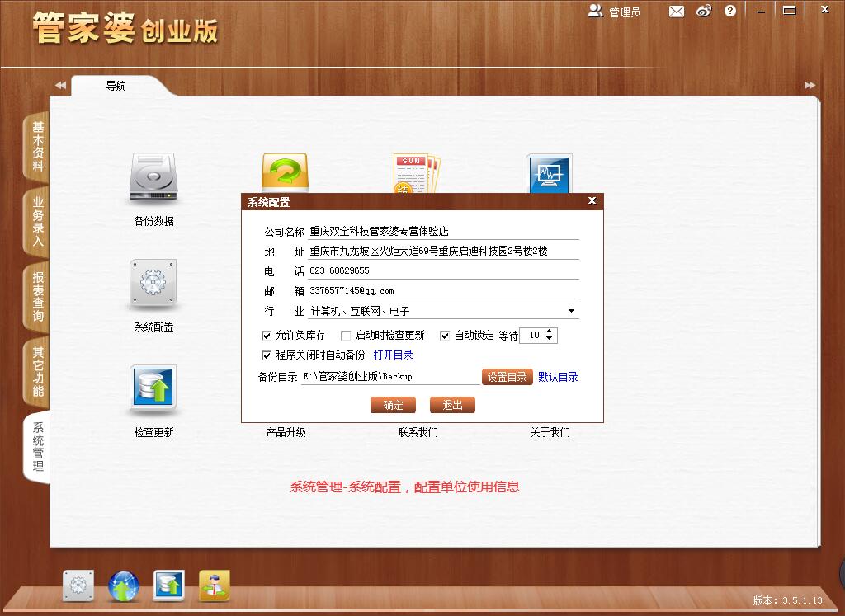
Task: Select the 导航 tab
Action: [x=116, y=86]
